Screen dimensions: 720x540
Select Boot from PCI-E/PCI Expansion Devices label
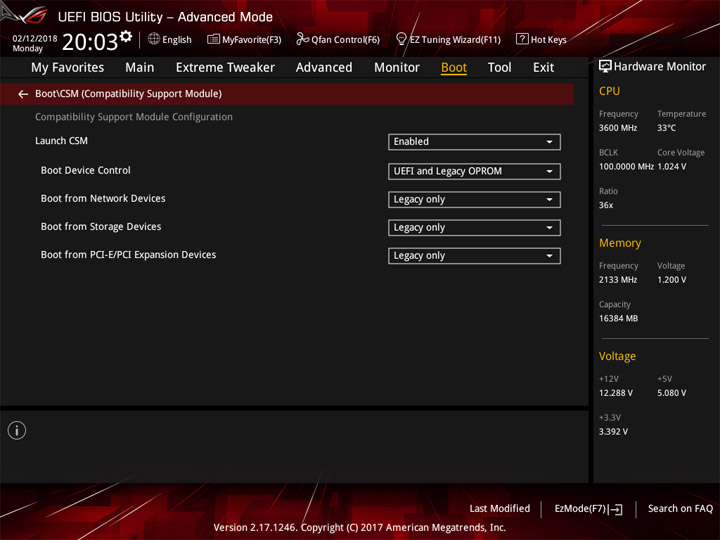click(x=128, y=255)
